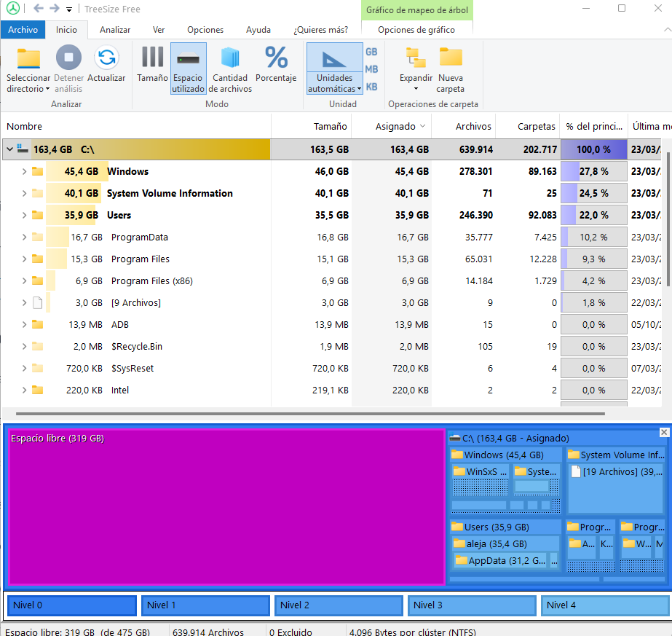This screenshot has height=636, width=672.
Task: Click the Nivel 2 legend button
Action: click(338, 605)
